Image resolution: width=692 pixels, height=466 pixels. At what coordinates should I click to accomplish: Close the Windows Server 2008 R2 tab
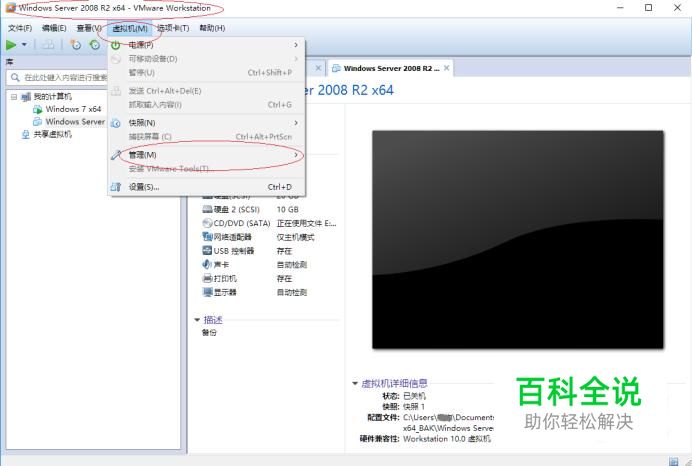pyautogui.click(x=447, y=68)
